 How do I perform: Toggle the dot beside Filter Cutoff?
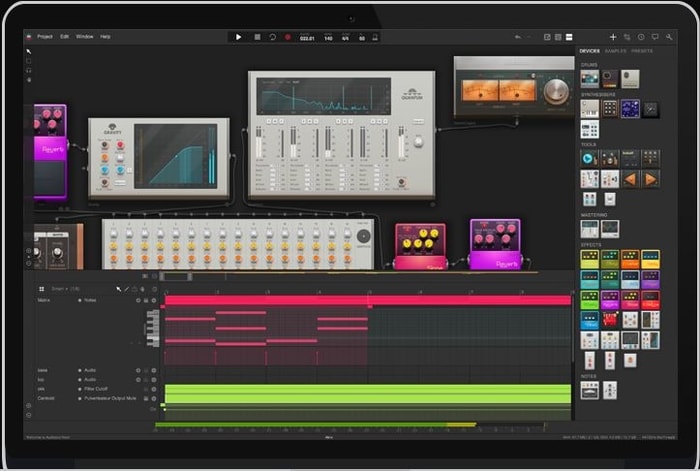click(80, 389)
